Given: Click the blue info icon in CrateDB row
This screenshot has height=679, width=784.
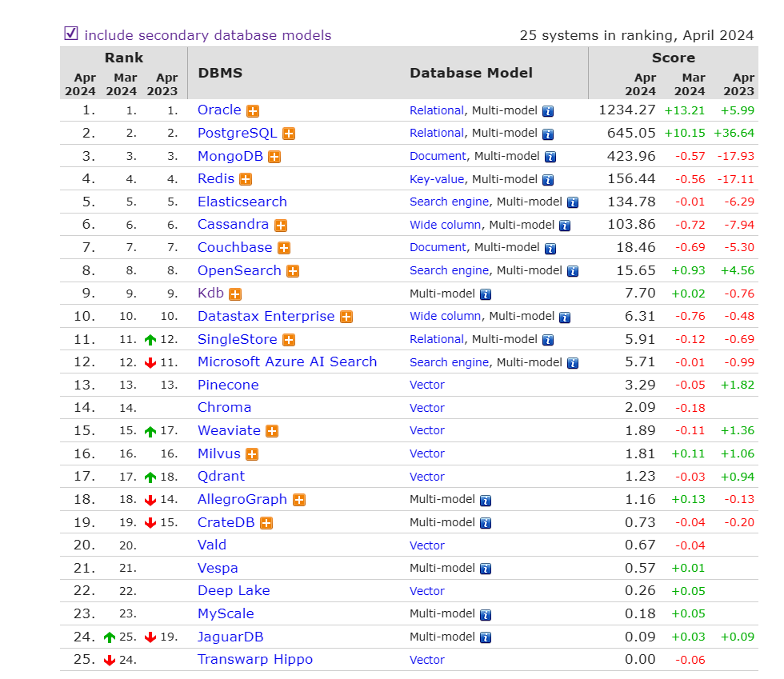Looking at the screenshot, I should pyautogui.click(x=486, y=524).
